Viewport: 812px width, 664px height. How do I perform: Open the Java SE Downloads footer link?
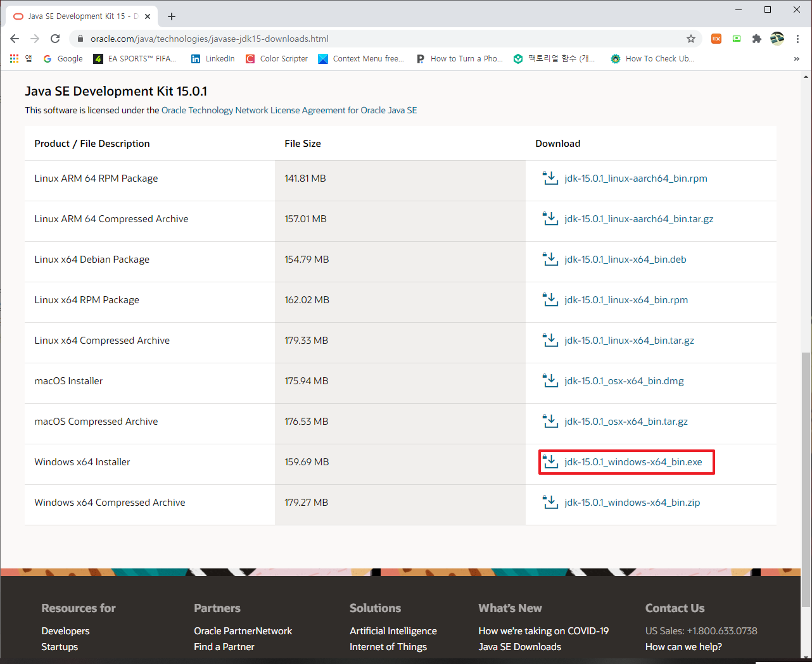coord(520,647)
